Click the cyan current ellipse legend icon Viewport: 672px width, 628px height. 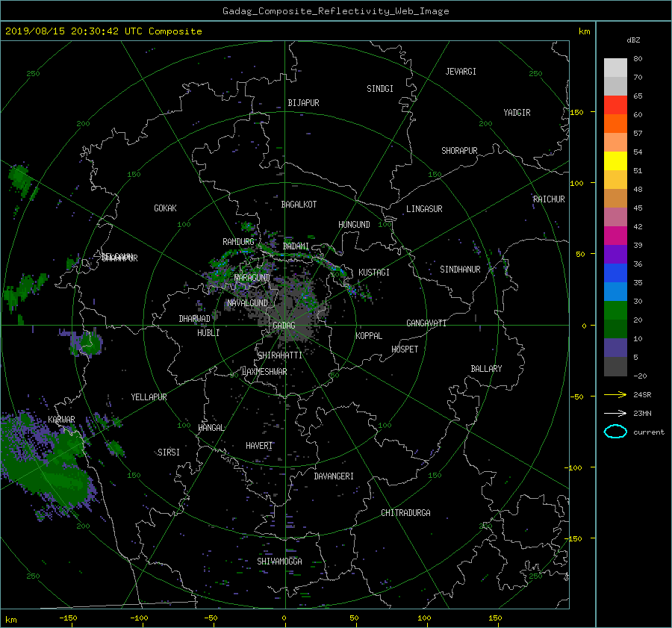[x=615, y=432]
